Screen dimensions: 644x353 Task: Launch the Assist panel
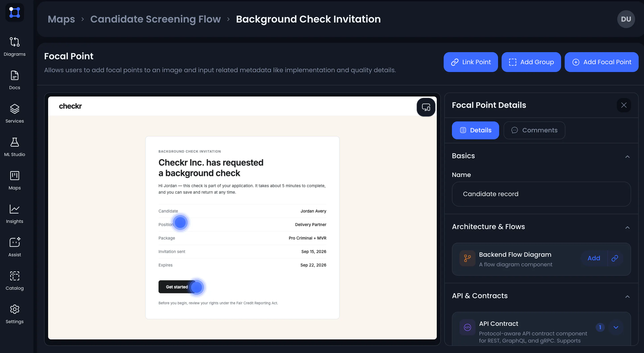coord(14,247)
